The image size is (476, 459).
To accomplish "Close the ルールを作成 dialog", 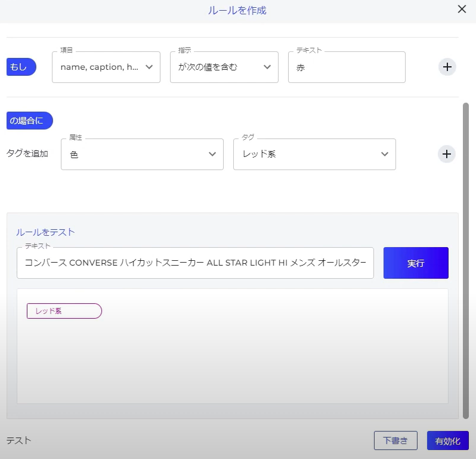I will pos(462,9).
